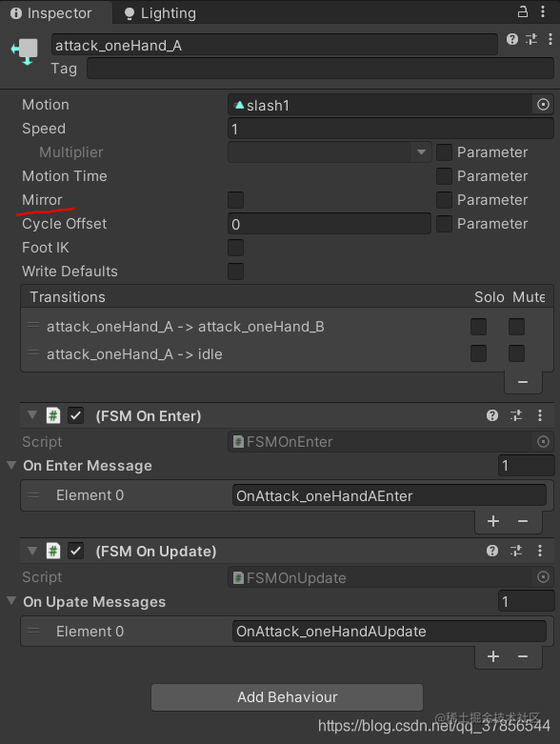
Task: Open presets icon for FSM On Enter
Action: click(516, 415)
